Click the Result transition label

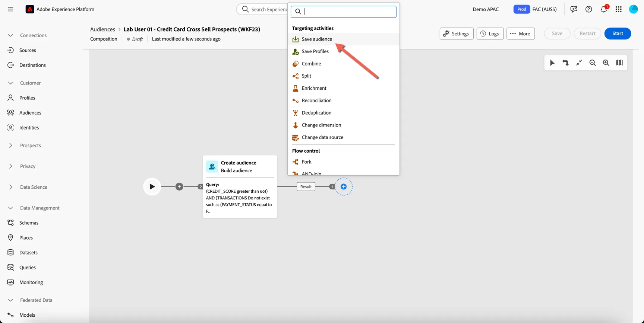[306, 187]
